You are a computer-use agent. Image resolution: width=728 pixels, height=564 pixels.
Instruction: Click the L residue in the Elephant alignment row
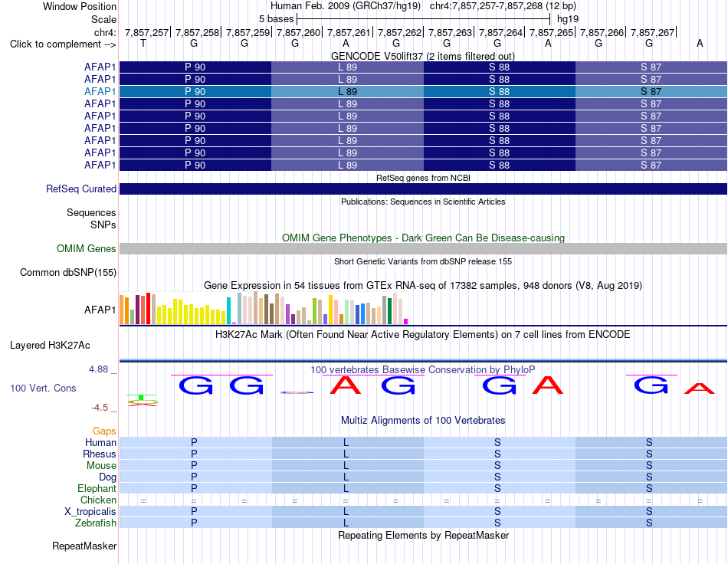click(x=346, y=488)
